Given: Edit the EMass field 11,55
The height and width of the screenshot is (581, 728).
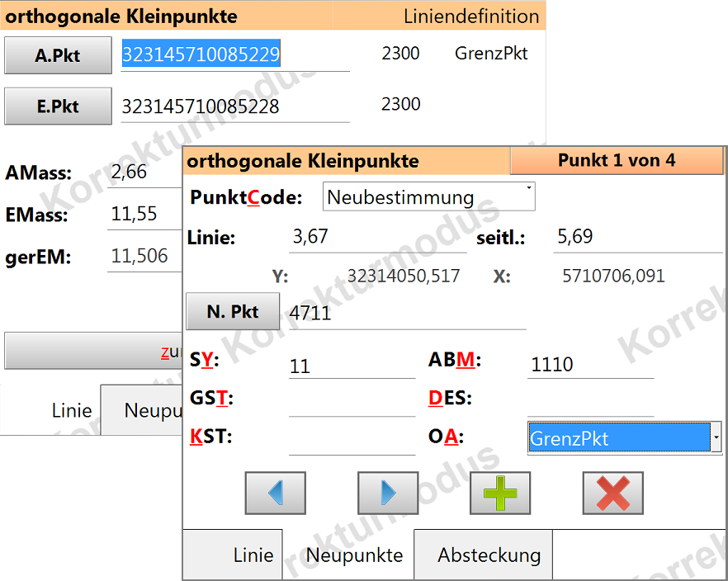Looking at the screenshot, I should 145,214.
